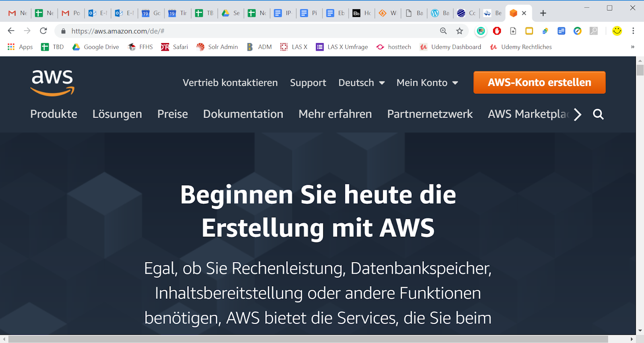Show more navigation items with right chevron

coord(578,114)
